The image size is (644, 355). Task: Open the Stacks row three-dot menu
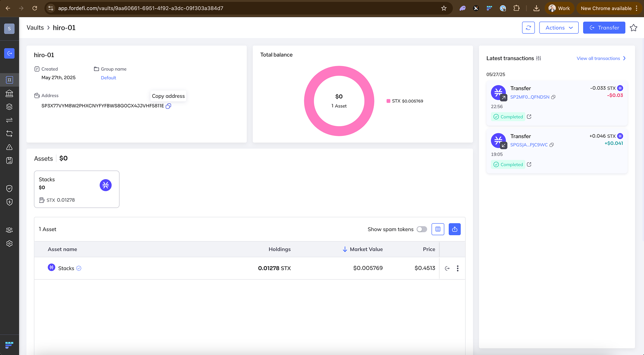[x=458, y=268]
